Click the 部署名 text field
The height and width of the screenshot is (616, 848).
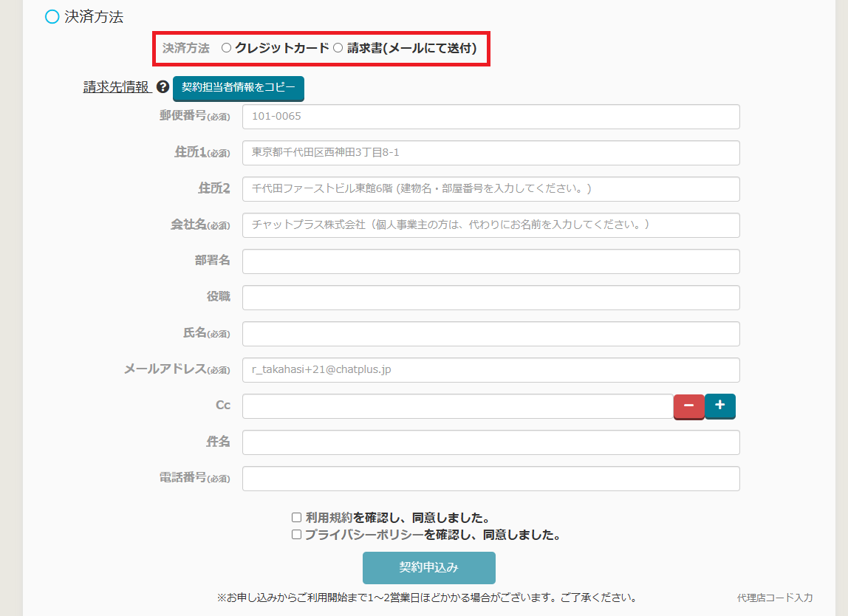pyautogui.click(x=490, y=261)
